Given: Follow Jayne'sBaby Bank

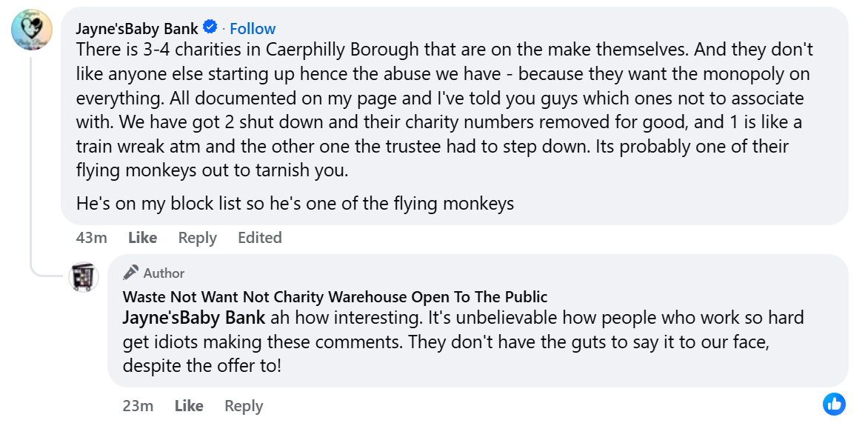Looking at the screenshot, I should click(253, 29).
